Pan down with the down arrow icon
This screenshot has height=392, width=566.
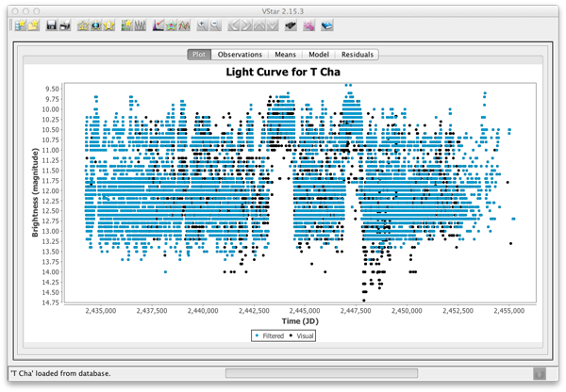click(x=275, y=25)
